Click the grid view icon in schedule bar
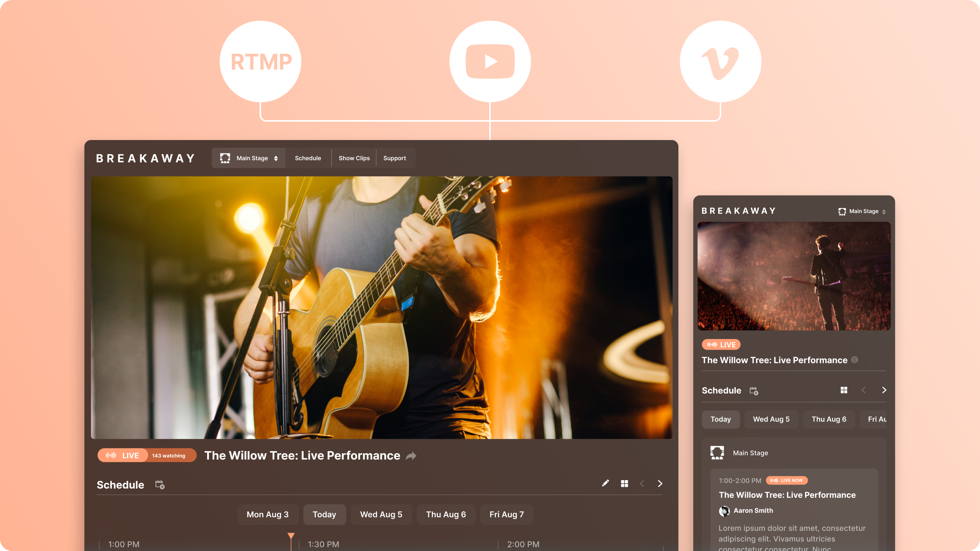 625,483
